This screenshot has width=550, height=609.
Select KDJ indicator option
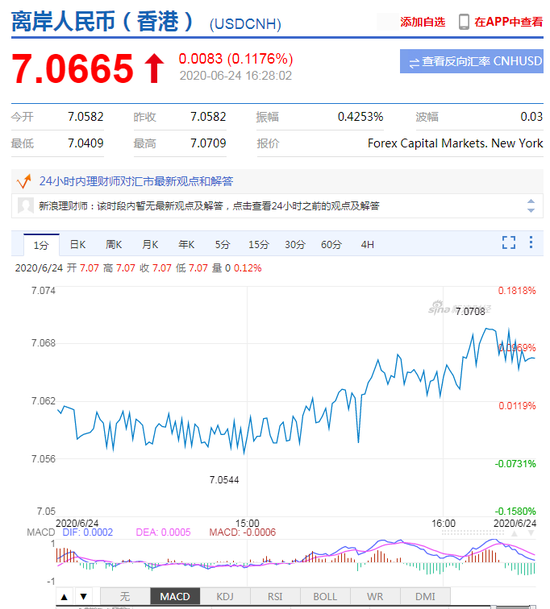(225, 597)
